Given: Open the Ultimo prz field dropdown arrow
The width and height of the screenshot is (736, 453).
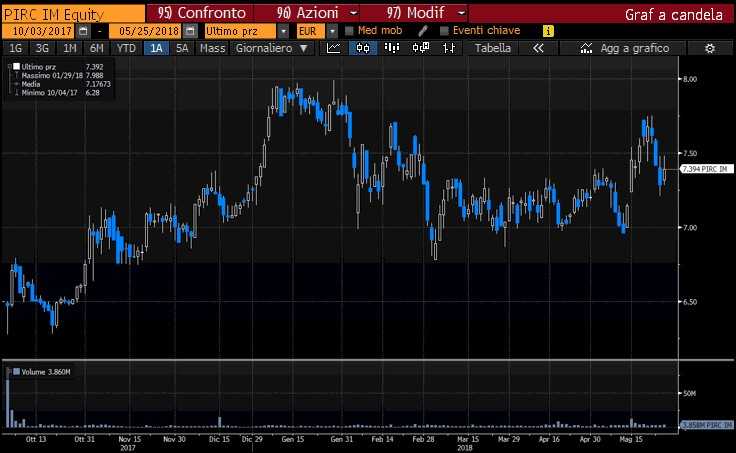Looking at the screenshot, I should pyautogui.click(x=283, y=31).
